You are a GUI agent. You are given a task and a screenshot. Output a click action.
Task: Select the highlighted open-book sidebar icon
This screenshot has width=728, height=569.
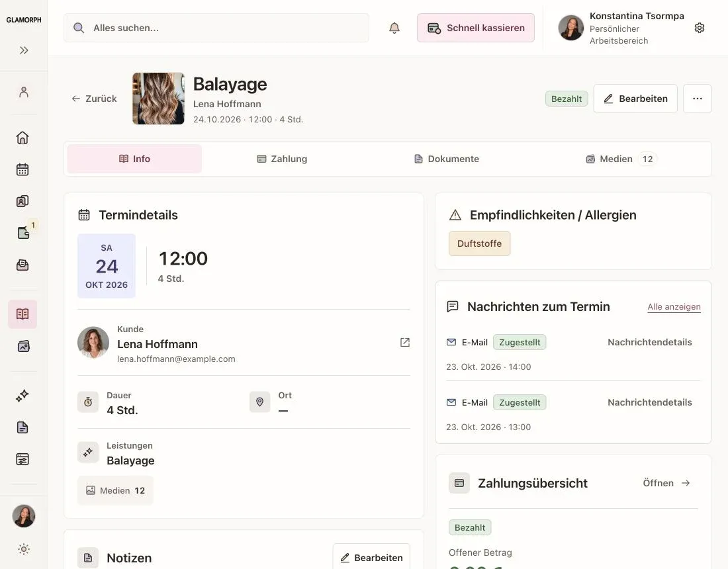23,314
